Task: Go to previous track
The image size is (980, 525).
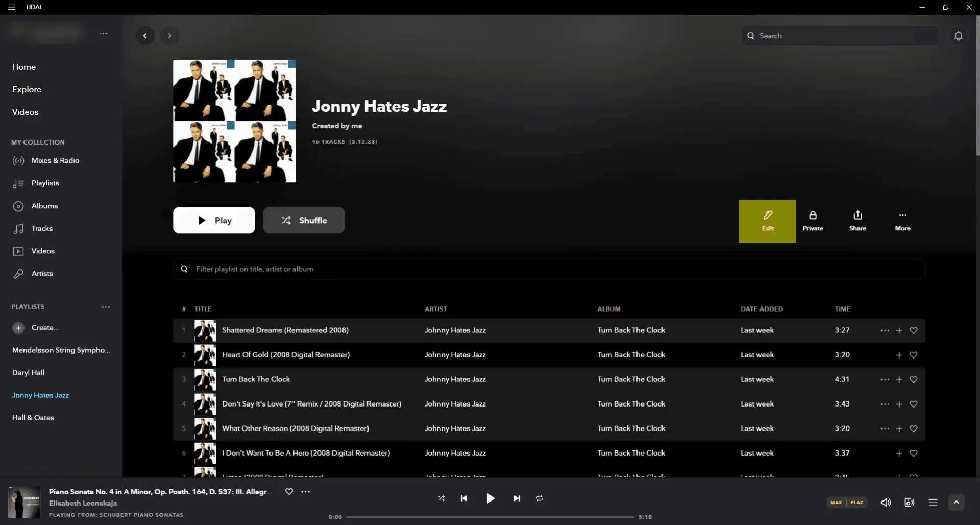Action: tap(463, 498)
